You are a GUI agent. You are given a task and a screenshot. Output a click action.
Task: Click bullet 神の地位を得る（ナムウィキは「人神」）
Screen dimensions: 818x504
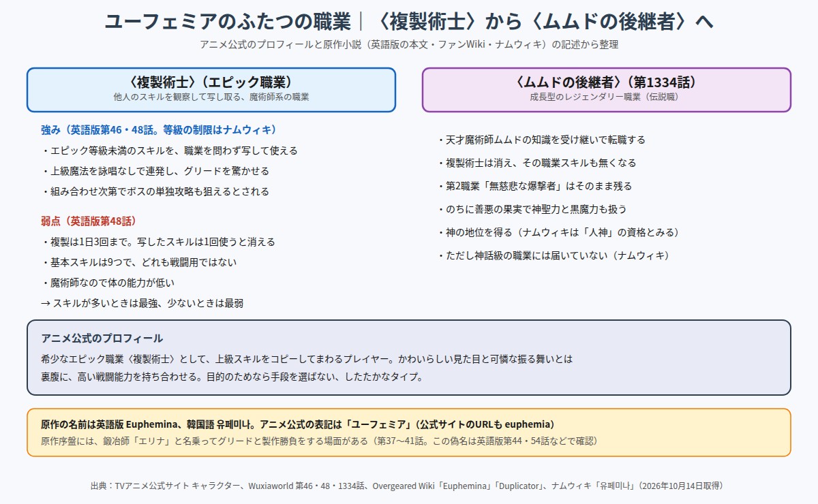(x=558, y=232)
